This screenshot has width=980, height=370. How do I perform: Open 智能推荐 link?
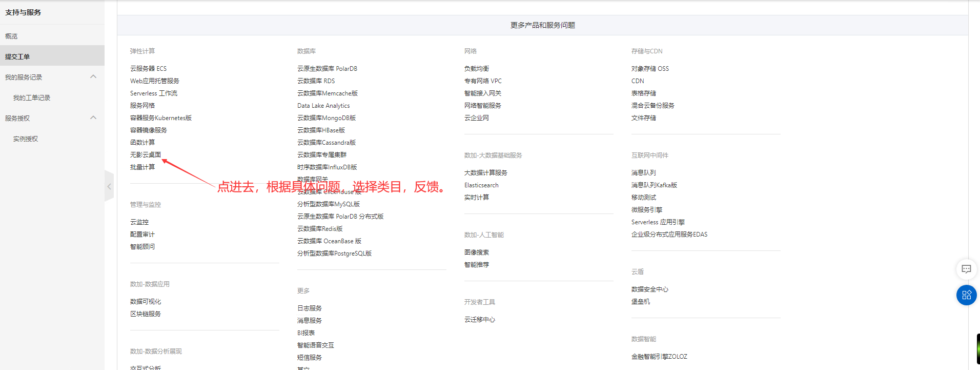pos(477,264)
